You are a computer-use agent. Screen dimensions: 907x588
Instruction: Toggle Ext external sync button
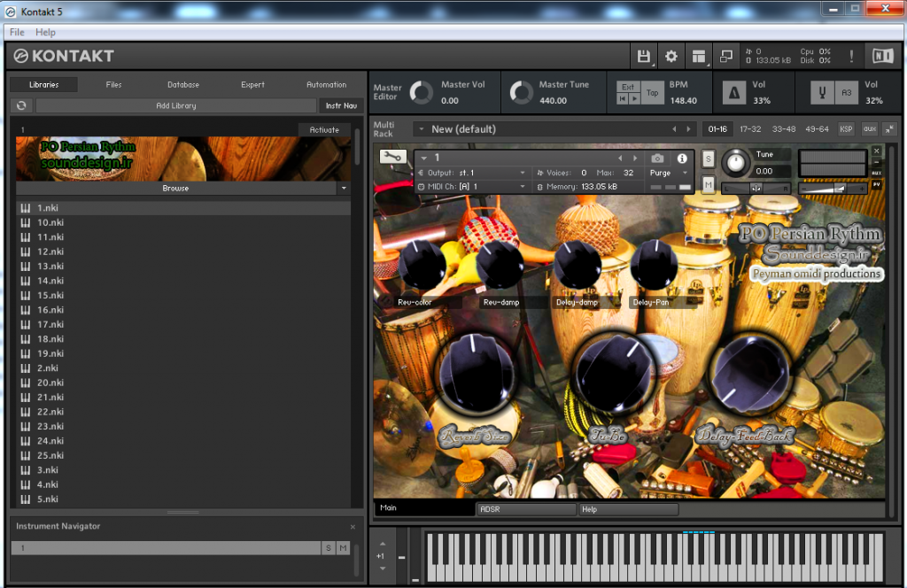pyautogui.click(x=628, y=87)
